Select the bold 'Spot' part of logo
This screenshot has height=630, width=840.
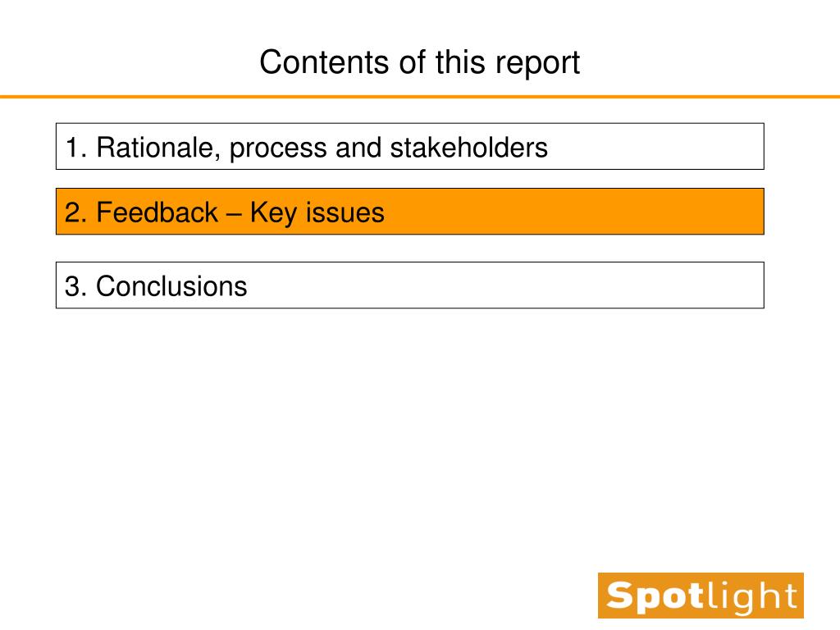(x=655, y=596)
